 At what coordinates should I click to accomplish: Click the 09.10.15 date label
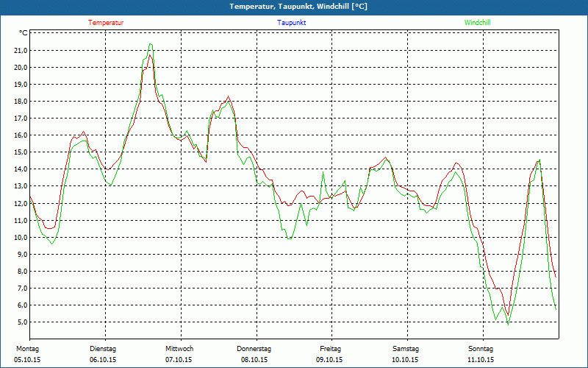[329, 360]
